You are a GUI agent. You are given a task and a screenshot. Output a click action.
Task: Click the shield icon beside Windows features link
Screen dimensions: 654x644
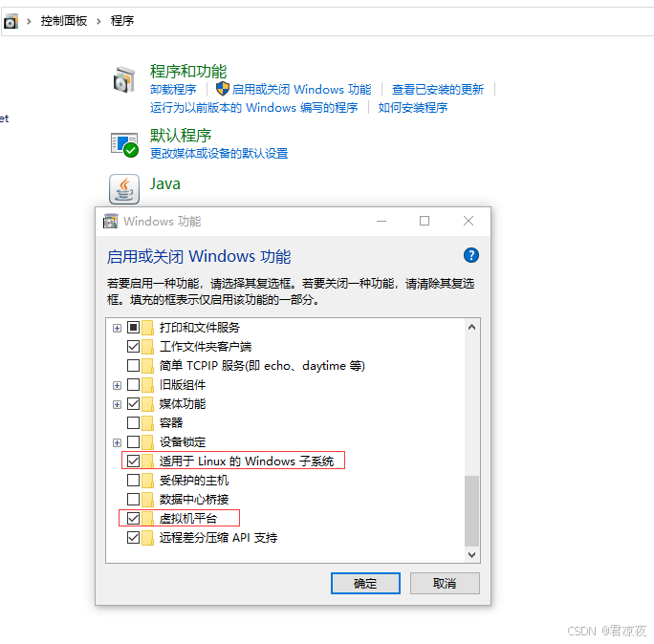click(x=222, y=89)
